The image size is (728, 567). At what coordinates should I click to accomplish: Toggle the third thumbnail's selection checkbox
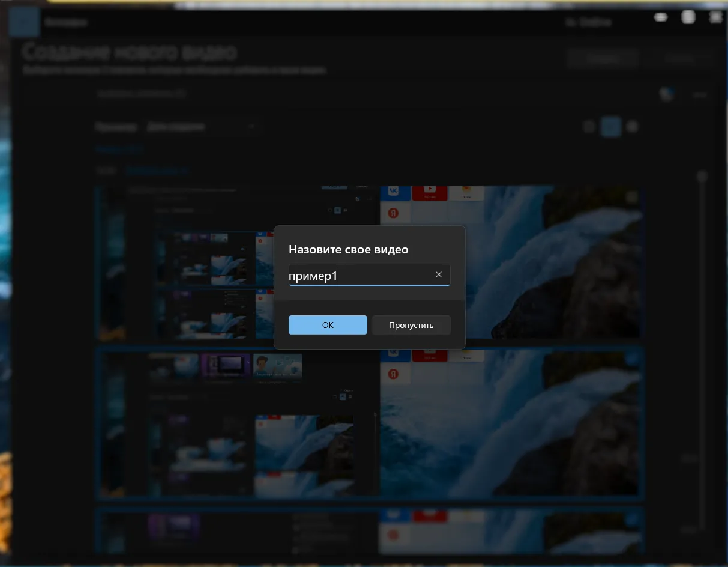coord(631,519)
